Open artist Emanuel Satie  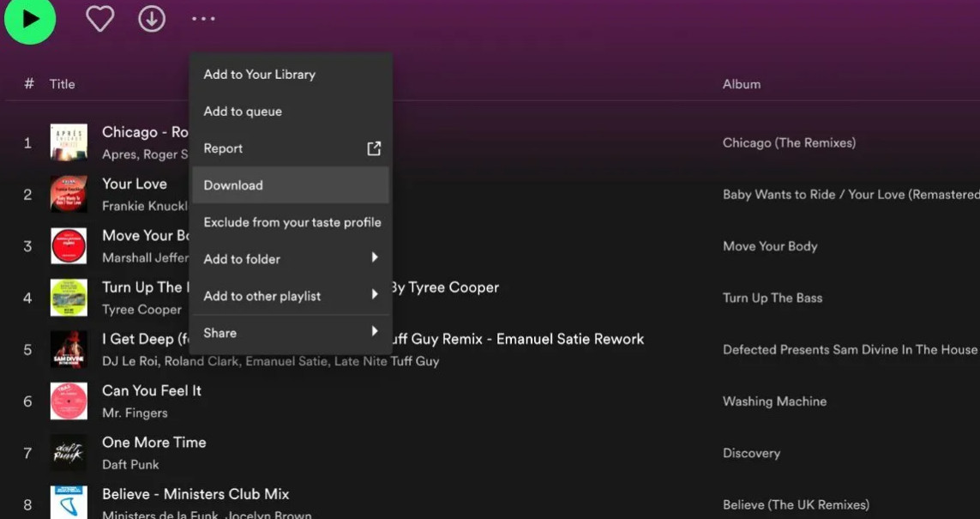[286, 361]
